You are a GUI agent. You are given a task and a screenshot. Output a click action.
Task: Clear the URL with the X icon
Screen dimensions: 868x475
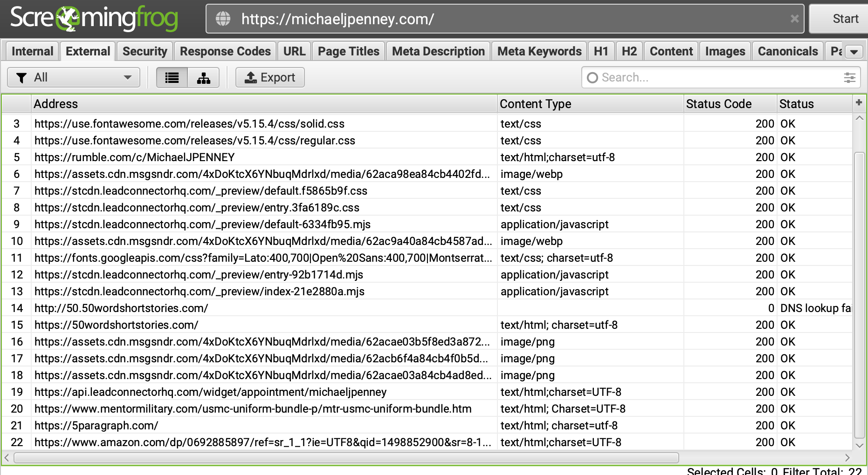[x=794, y=19]
